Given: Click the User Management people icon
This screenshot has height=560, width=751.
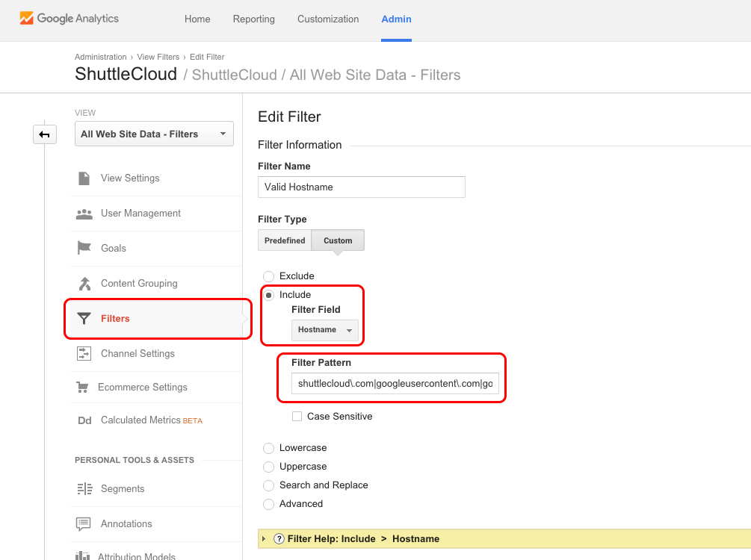Looking at the screenshot, I should click(84, 214).
